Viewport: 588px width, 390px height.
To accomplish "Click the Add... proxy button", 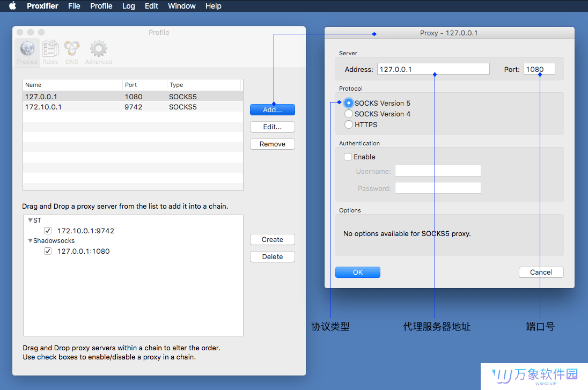I will [x=272, y=110].
